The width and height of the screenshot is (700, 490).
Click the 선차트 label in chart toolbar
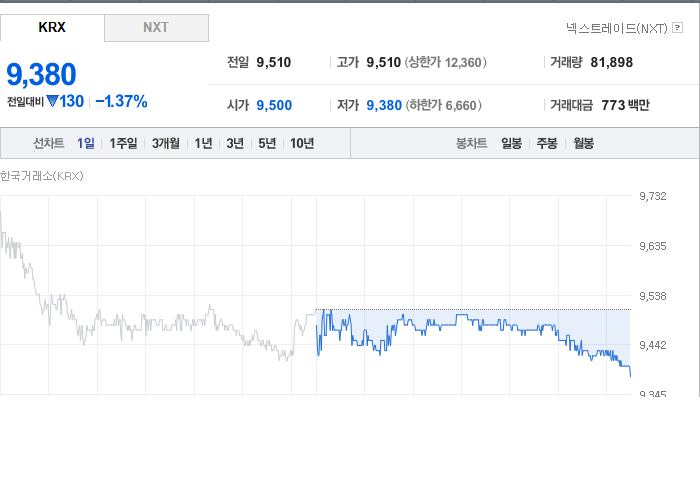(49, 143)
